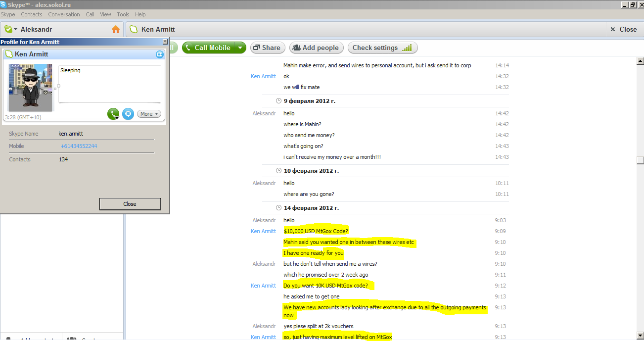Restore the Skype window from the title bar
644x341 pixels.
click(x=632, y=4)
